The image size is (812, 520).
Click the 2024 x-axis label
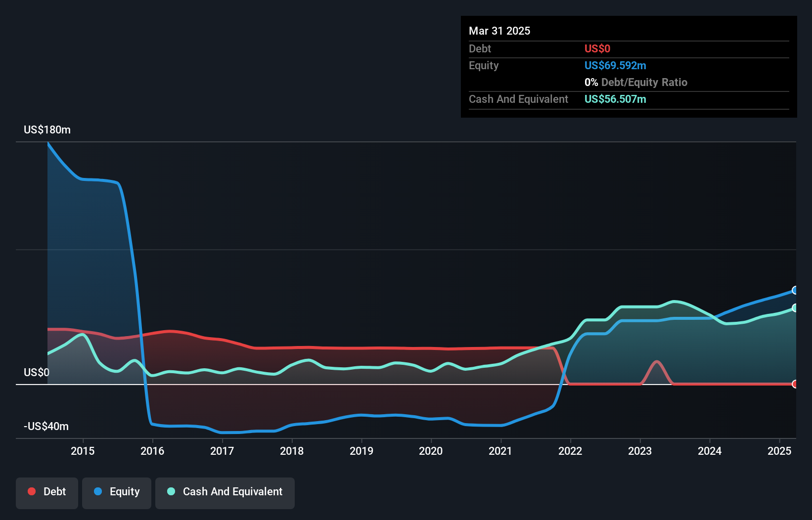pos(710,451)
